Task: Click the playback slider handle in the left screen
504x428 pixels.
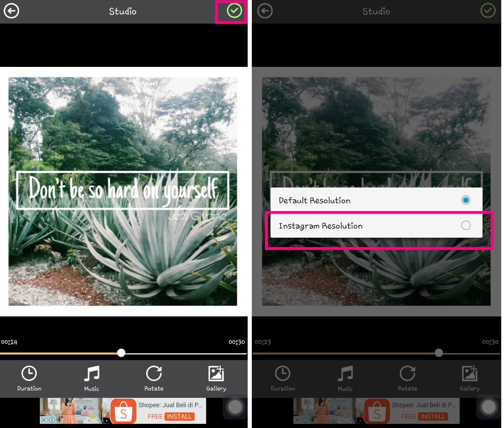Action: tap(121, 353)
